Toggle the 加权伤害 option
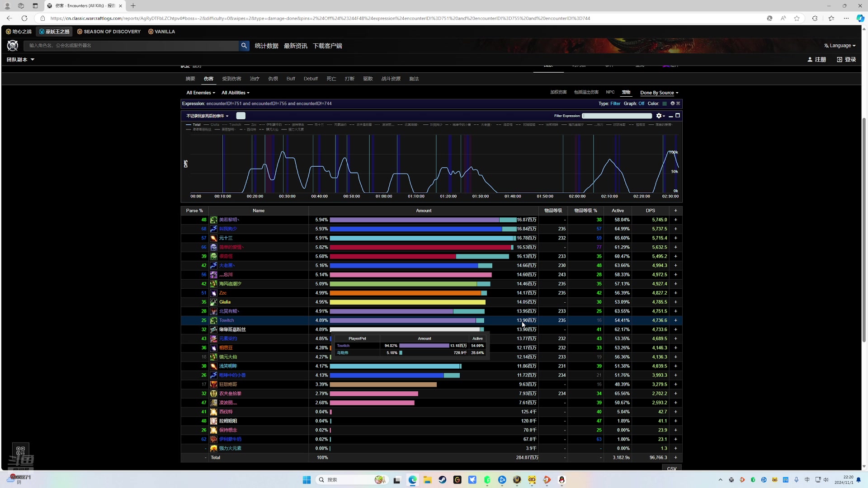Screen dimensions: 868x488 pos(558,92)
